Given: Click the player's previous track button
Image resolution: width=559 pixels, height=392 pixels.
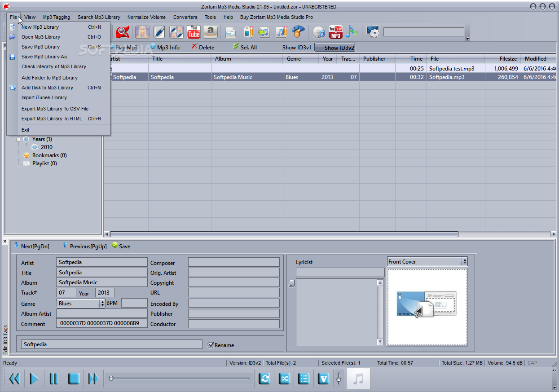Looking at the screenshot, I should 14,379.
